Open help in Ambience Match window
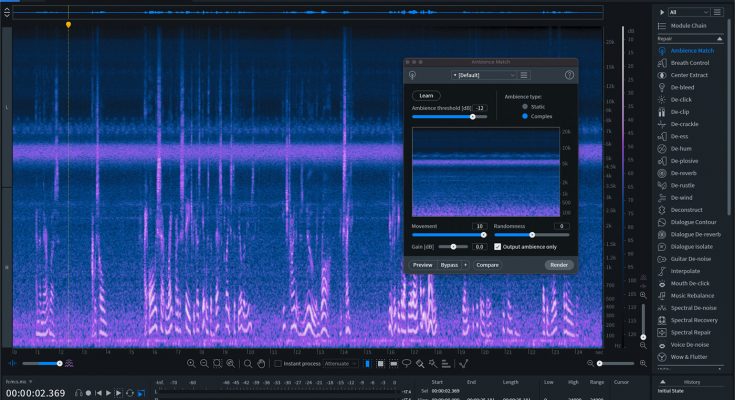Viewport: 735px width, 400px height. (569, 75)
